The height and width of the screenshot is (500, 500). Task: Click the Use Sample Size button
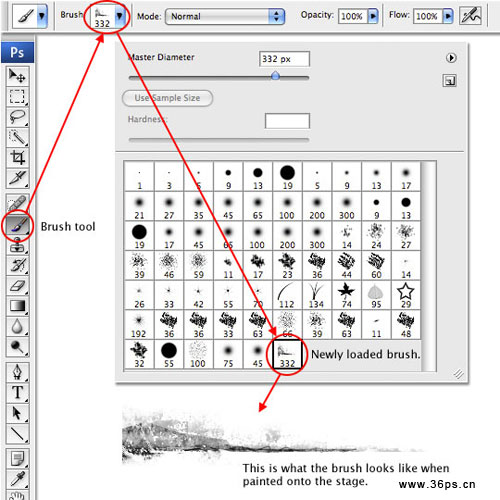coord(167,98)
